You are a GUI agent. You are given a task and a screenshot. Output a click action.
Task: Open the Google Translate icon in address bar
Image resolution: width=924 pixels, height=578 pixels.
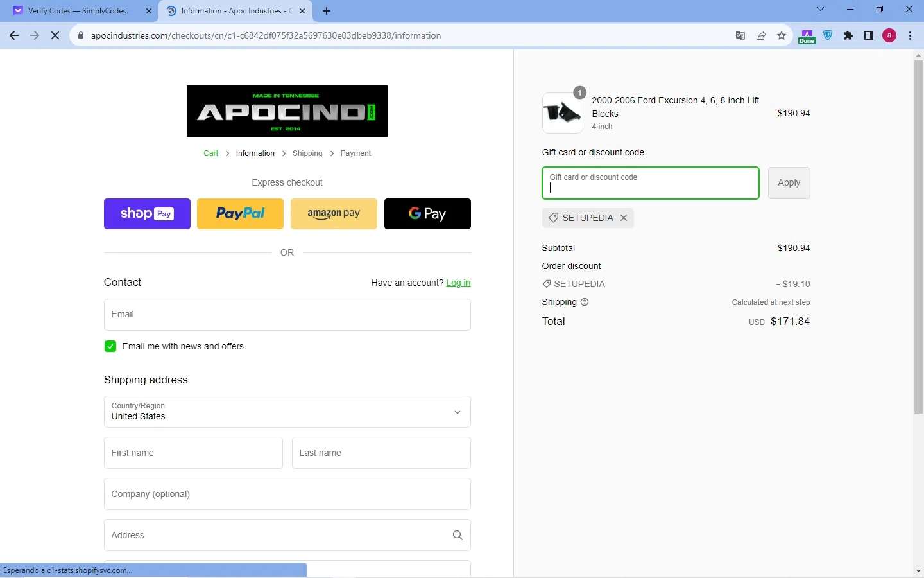740,35
